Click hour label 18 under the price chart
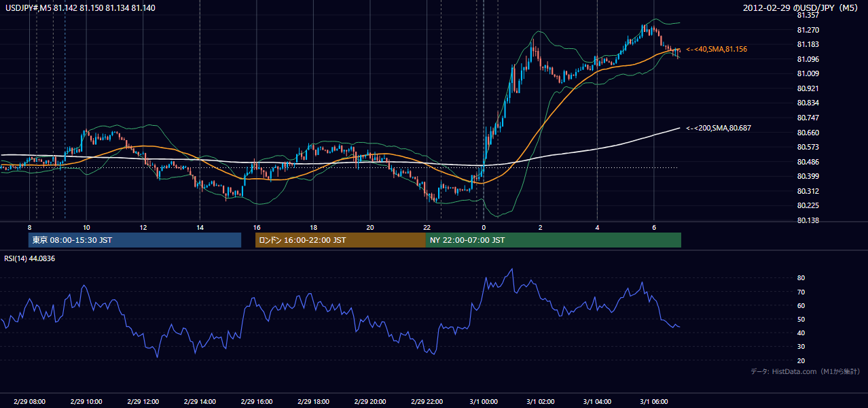This screenshot has height=408, width=868. pos(313,227)
